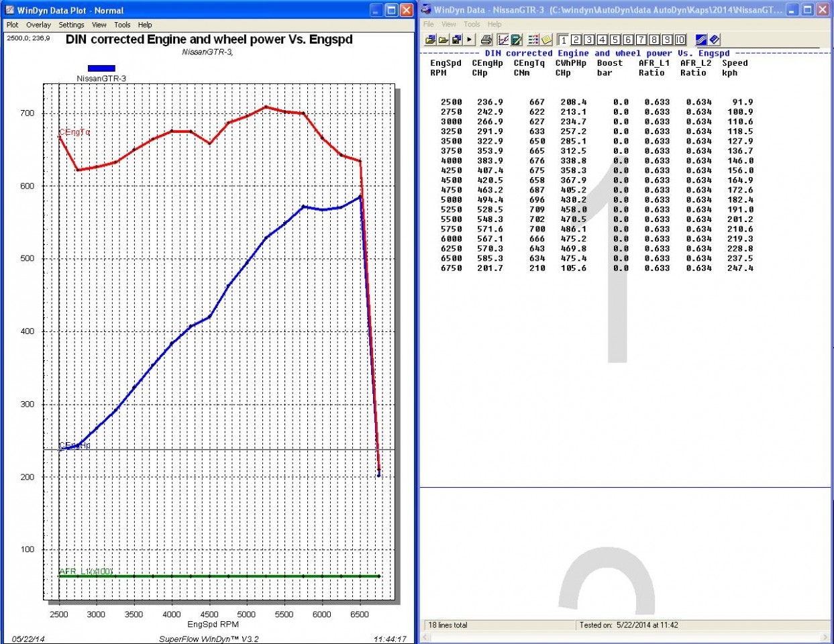
Task: Click the edit notepad toolbar icon
Action: (x=516, y=40)
